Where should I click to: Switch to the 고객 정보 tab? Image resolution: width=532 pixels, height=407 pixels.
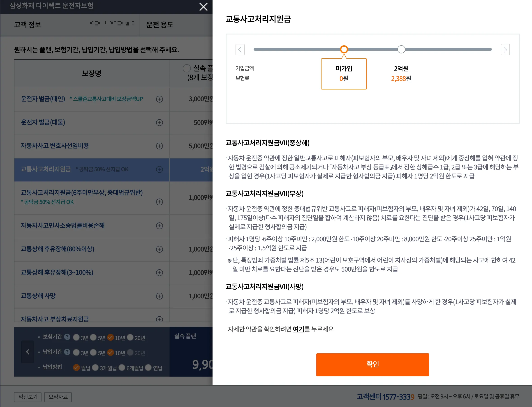[27, 25]
